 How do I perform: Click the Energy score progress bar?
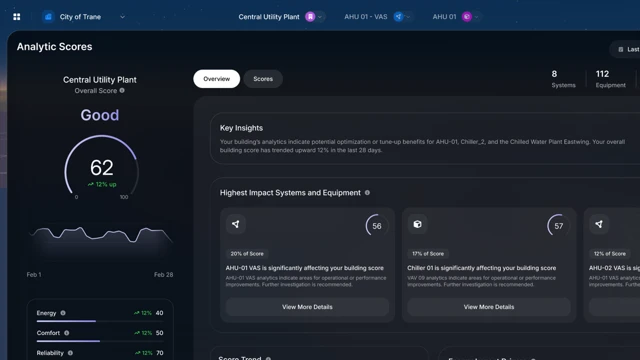[x=100, y=321]
